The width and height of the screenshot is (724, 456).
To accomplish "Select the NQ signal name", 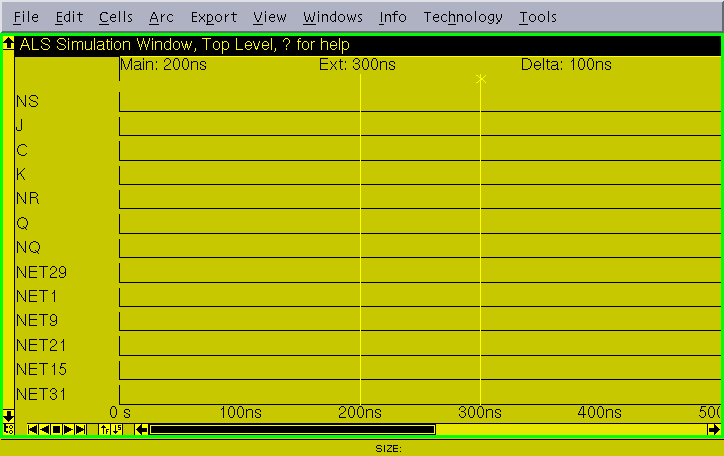I will click(29, 247).
